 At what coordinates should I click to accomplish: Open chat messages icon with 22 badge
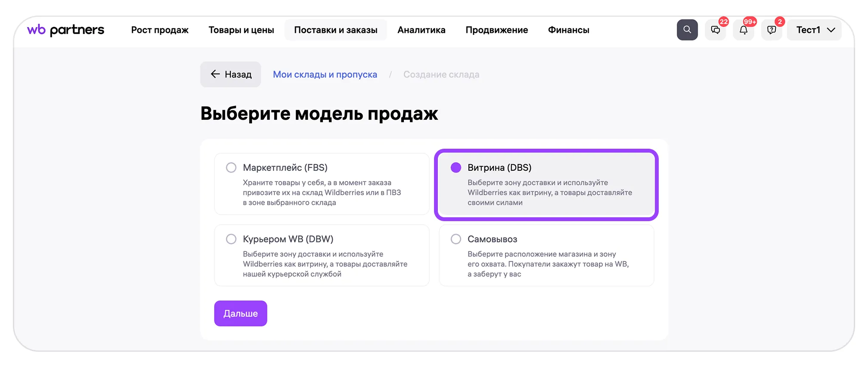click(x=715, y=30)
